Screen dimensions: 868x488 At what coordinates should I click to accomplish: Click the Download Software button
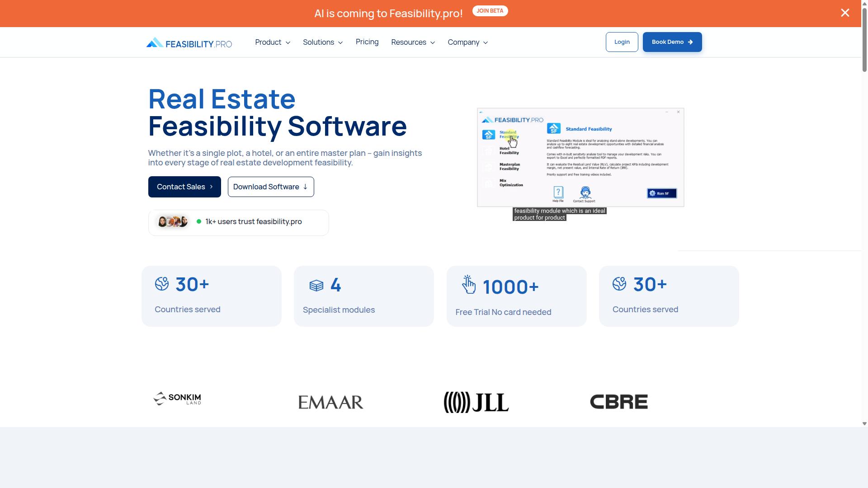pos(271,187)
